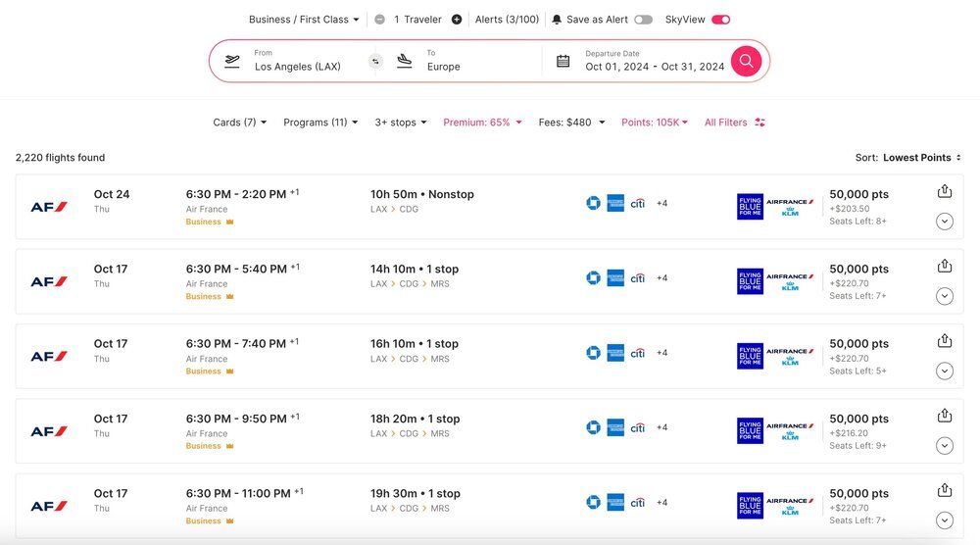The height and width of the screenshot is (545, 980).
Task: Click the From Los Angeles (LAX) field
Action: (299, 61)
